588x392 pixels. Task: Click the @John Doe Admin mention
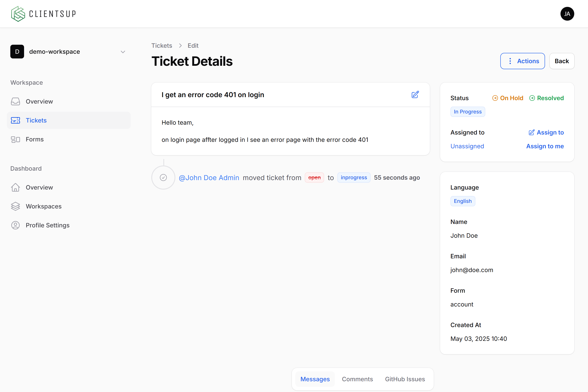209,178
